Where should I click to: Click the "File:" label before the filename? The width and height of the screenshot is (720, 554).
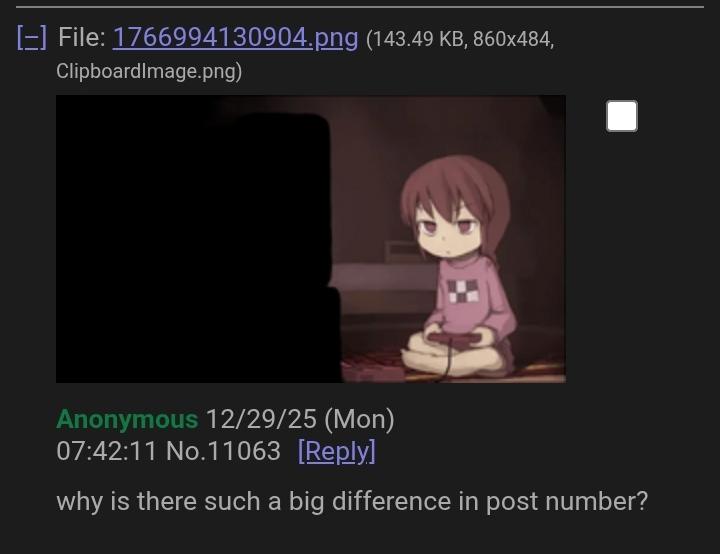tap(82, 37)
